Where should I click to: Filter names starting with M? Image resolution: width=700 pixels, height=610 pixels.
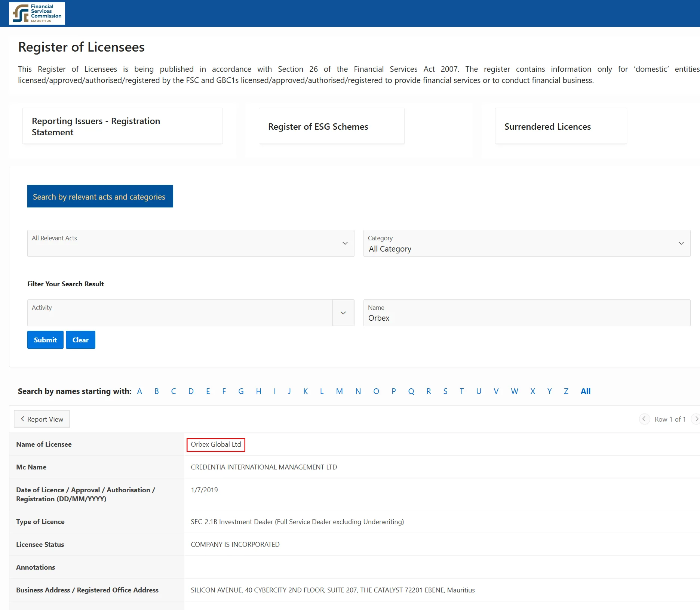click(340, 391)
